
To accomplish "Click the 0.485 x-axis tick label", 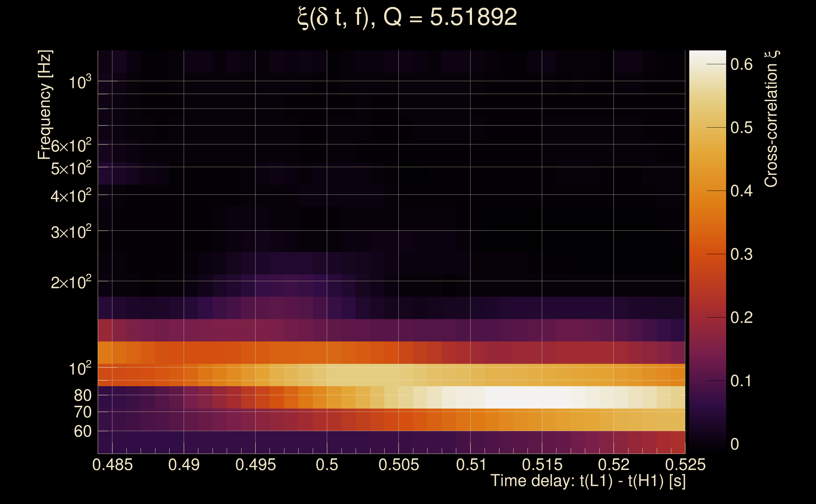I will click(x=113, y=465).
